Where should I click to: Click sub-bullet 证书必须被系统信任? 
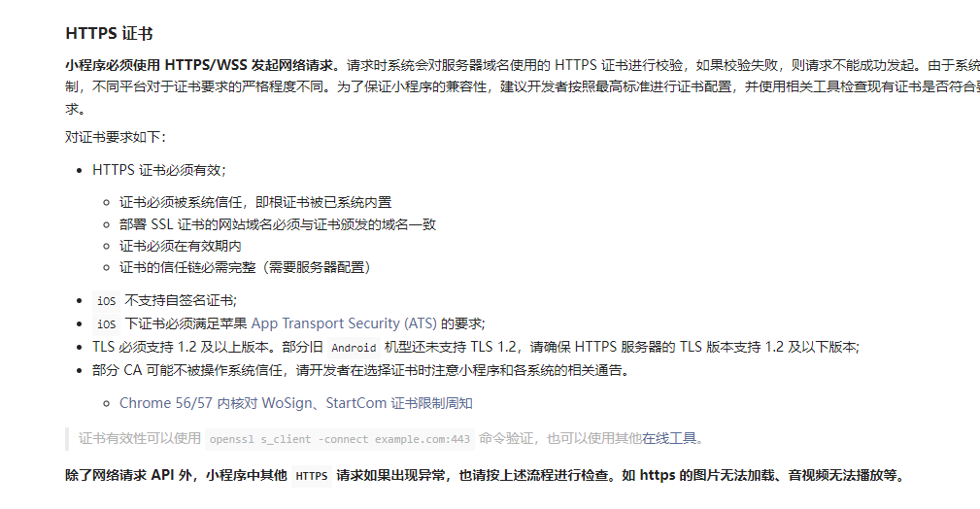pos(255,202)
